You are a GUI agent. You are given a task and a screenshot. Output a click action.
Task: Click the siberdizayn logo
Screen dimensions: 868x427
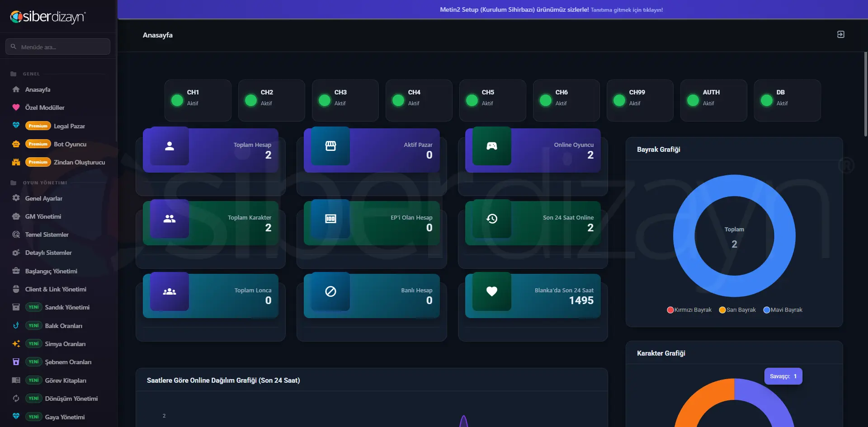48,17
